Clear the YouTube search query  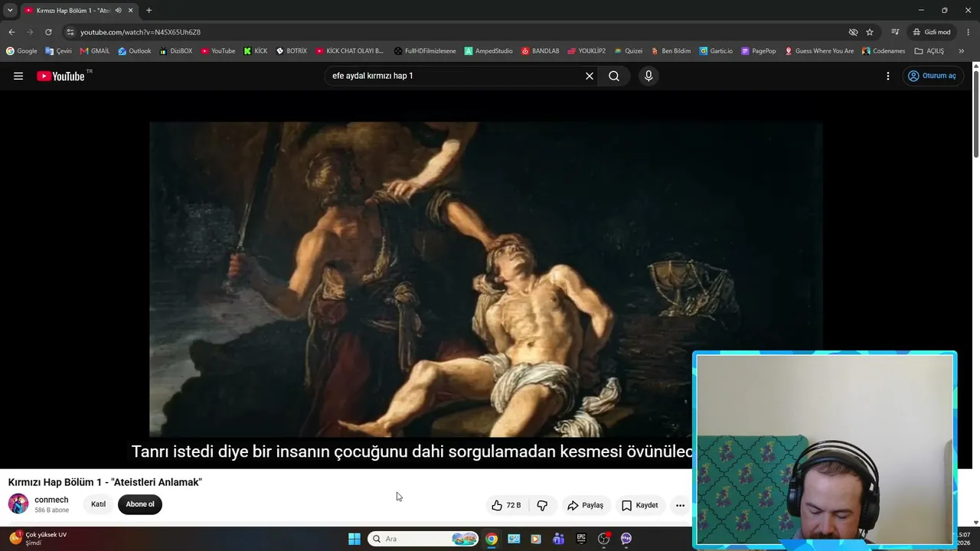point(590,76)
